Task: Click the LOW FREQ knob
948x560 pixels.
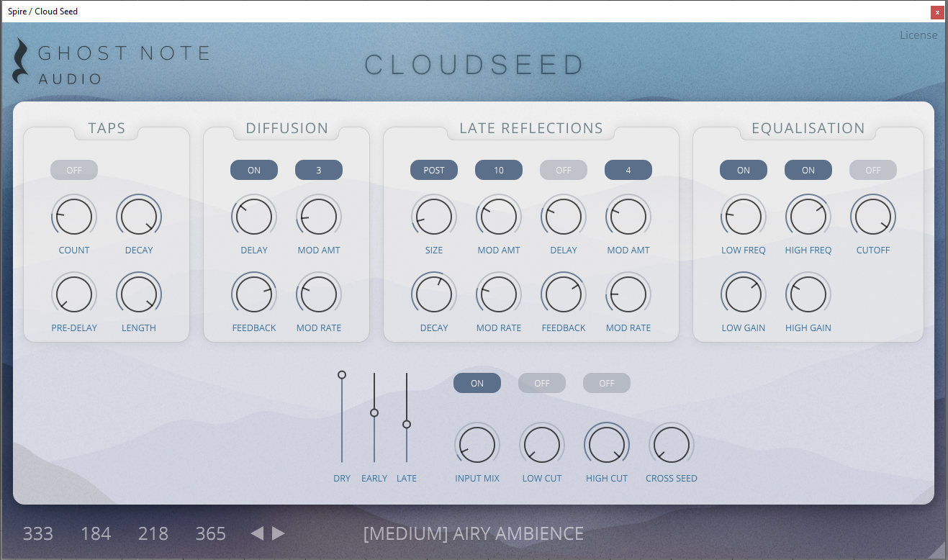Action: coord(744,217)
